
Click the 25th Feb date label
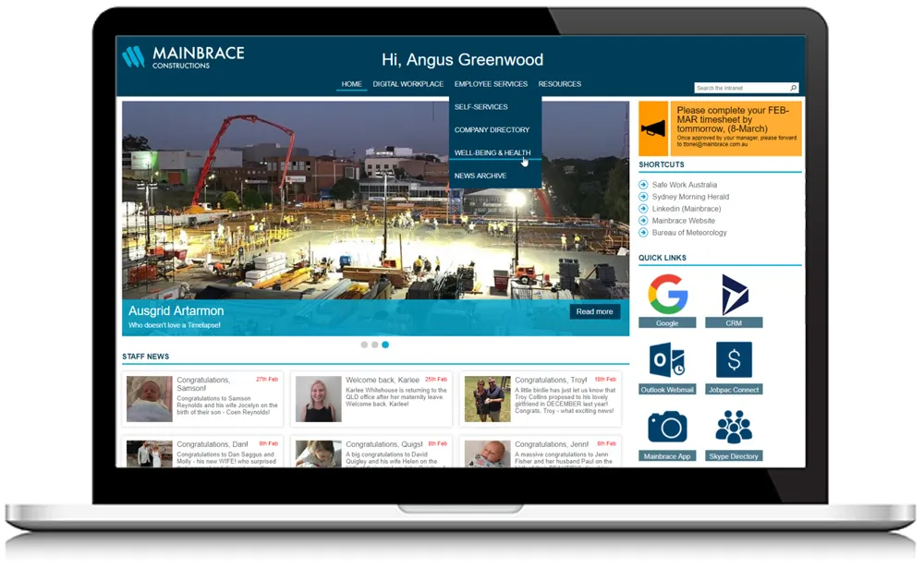coord(436,380)
